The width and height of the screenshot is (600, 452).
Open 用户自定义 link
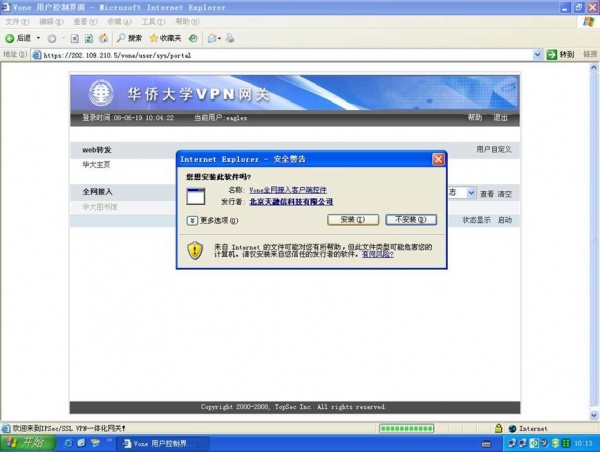pyautogui.click(x=494, y=149)
